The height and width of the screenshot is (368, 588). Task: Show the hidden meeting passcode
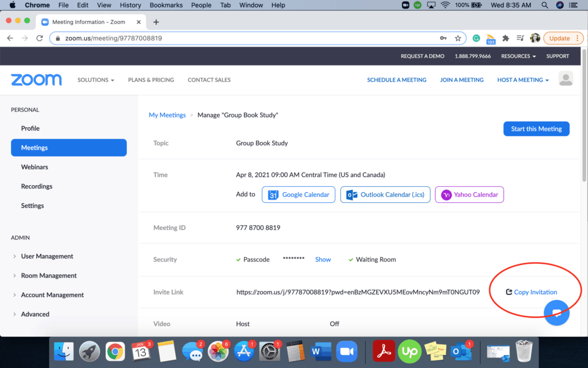323,260
